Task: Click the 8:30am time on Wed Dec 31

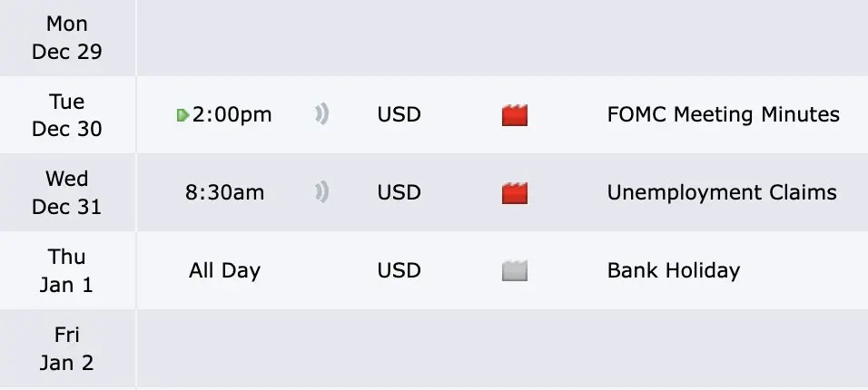Action: [x=224, y=192]
